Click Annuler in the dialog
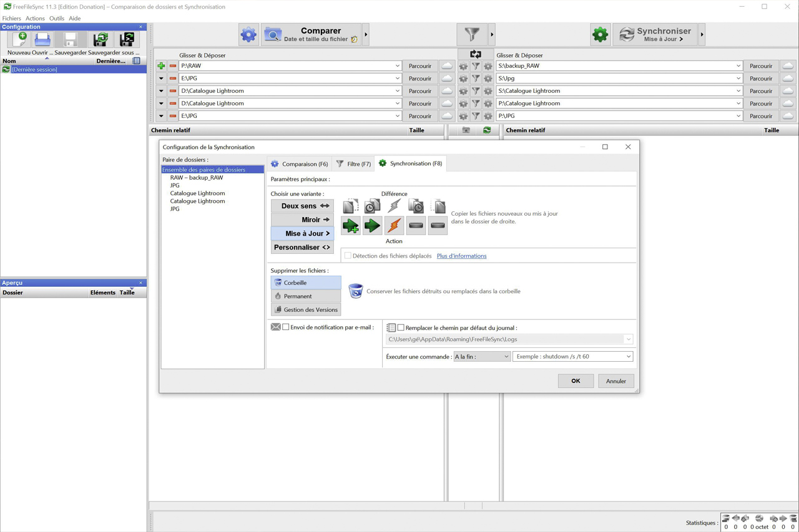Screen dimensions: 799x532 pyautogui.click(x=616, y=381)
